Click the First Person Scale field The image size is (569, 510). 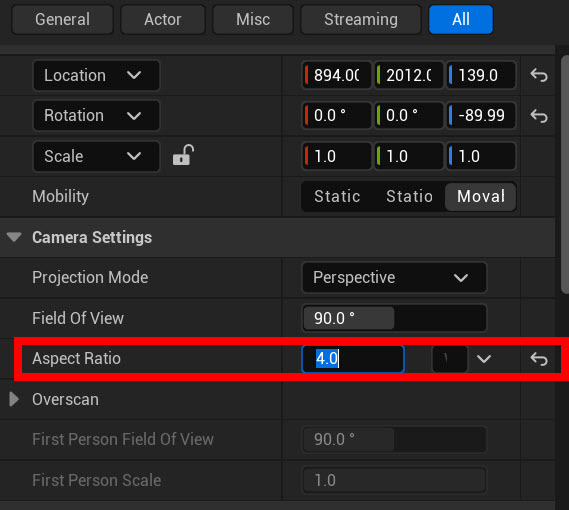click(x=394, y=480)
